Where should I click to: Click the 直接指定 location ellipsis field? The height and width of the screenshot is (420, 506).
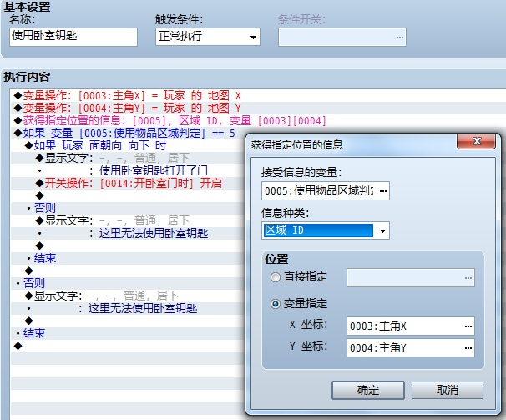click(411, 277)
